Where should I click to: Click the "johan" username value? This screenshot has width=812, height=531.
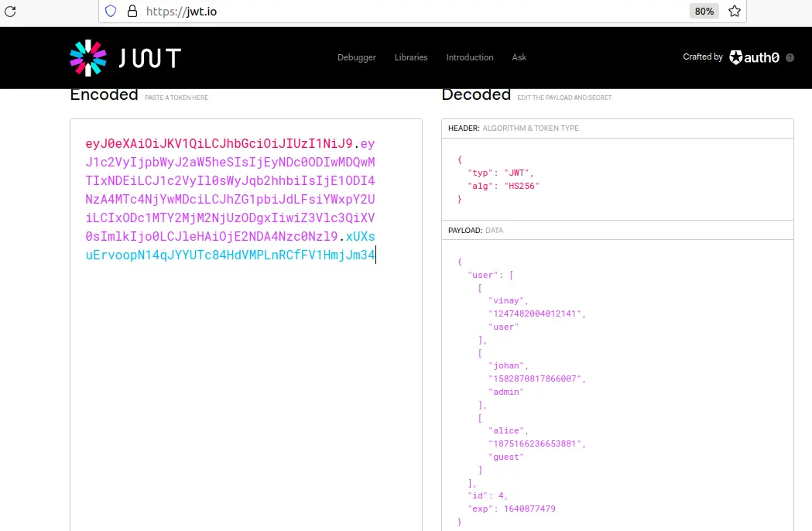[x=508, y=366]
